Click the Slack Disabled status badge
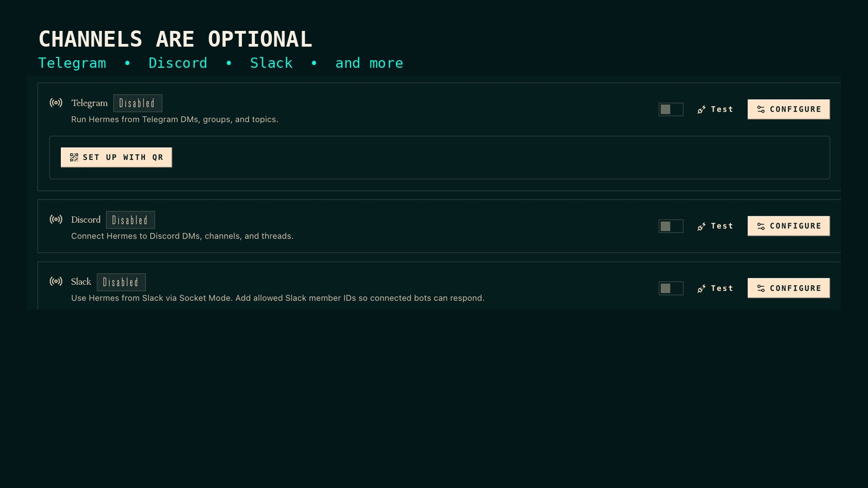 (x=121, y=282)
